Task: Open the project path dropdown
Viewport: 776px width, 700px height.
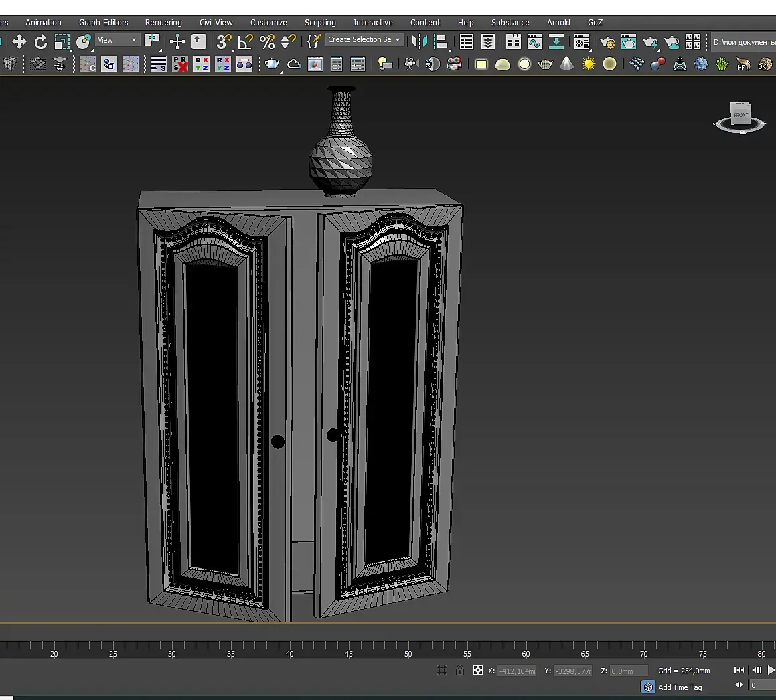Action: 743,42
